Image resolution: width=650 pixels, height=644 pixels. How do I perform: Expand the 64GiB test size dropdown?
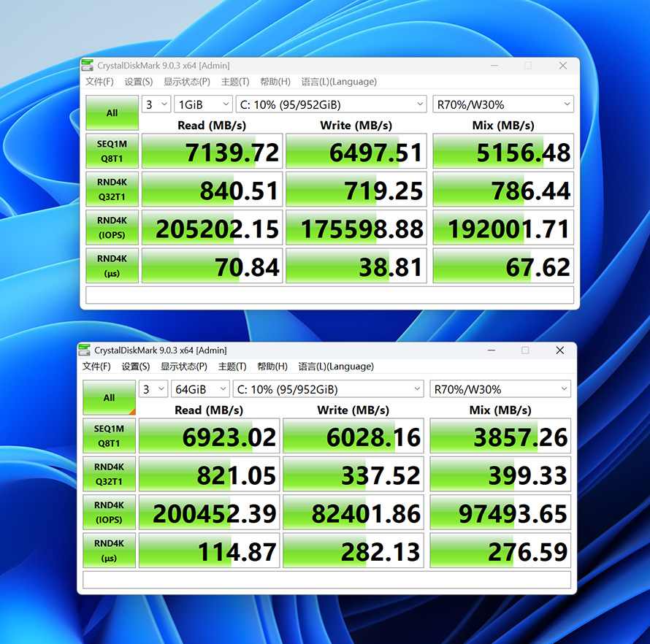(200, 389)
